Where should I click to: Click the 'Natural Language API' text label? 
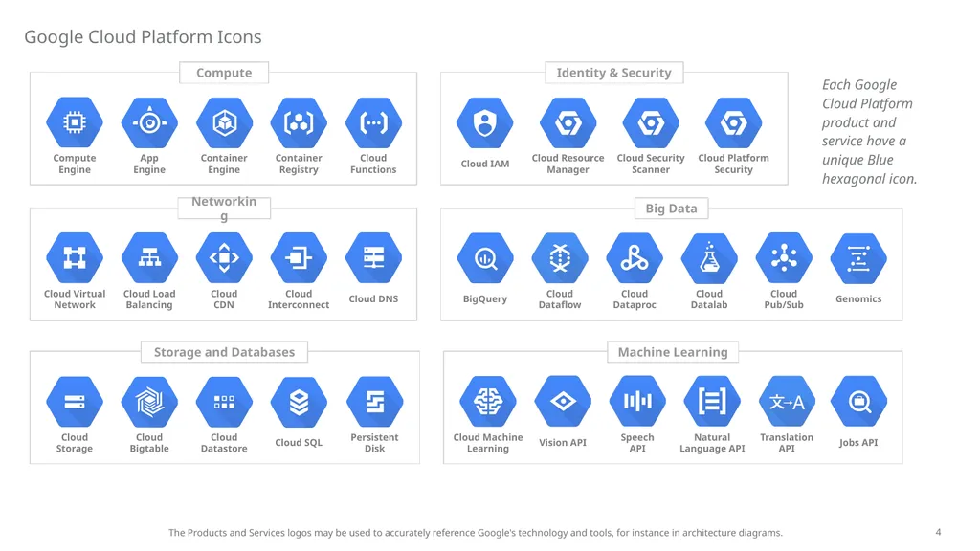(x=712, y=443)
